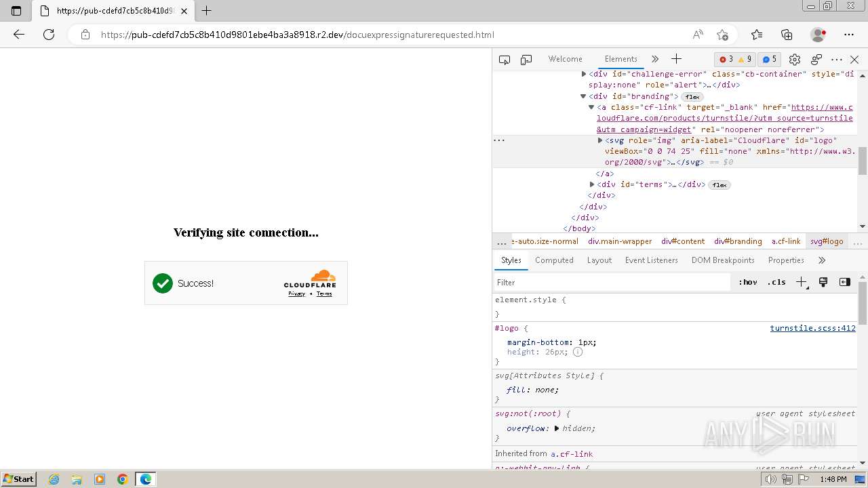The image size is (868, 488).
Task: Open DevTools settings gear
Action: (x=795, y=60)
